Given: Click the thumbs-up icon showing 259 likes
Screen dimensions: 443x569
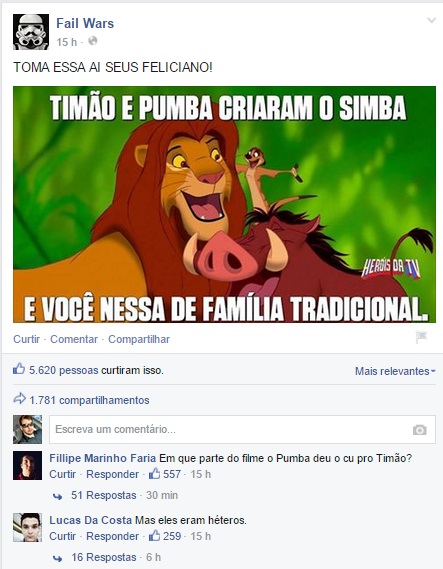Looking at the screenshot, I should pos(155,535).
